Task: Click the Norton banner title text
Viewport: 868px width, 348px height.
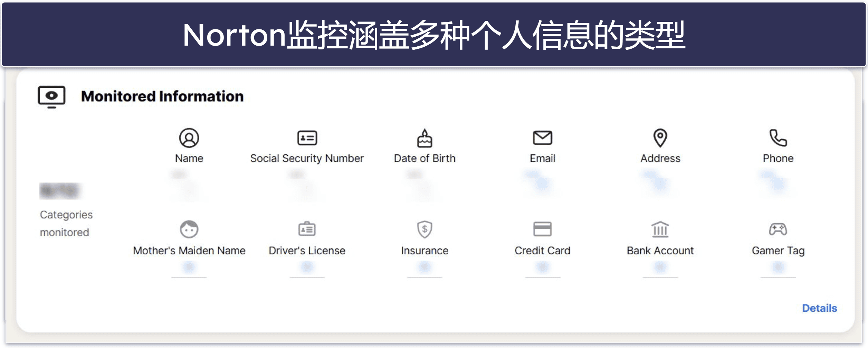Action: tap(434, 35)
